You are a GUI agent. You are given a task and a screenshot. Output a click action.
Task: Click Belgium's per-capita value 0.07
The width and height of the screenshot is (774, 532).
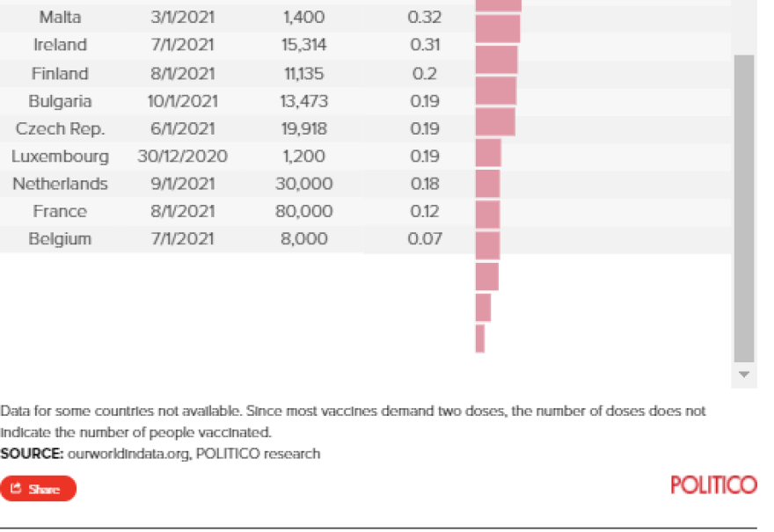426,238
